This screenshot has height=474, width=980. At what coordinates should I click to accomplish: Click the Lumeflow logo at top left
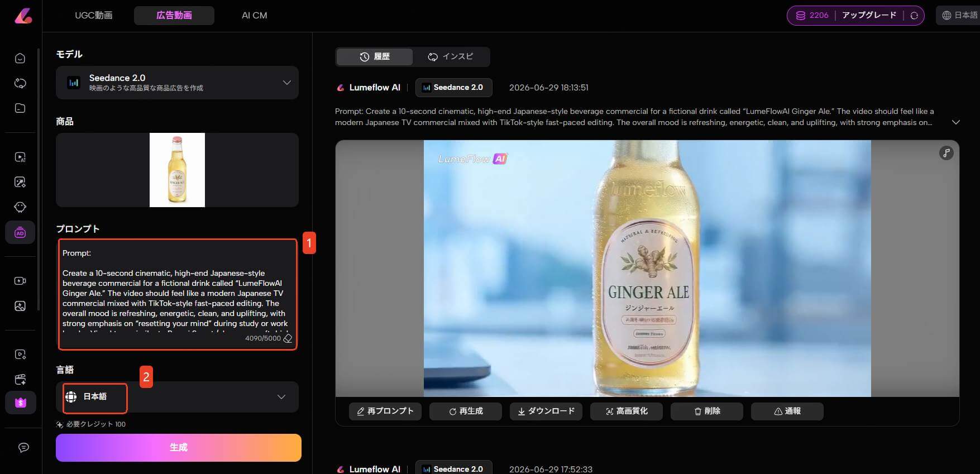(23, 16)
